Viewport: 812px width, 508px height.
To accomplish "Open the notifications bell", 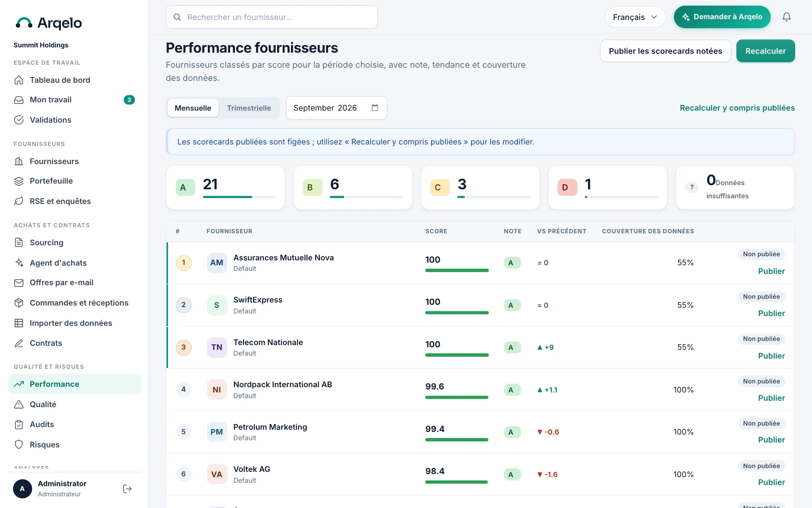I will (786, 17).
